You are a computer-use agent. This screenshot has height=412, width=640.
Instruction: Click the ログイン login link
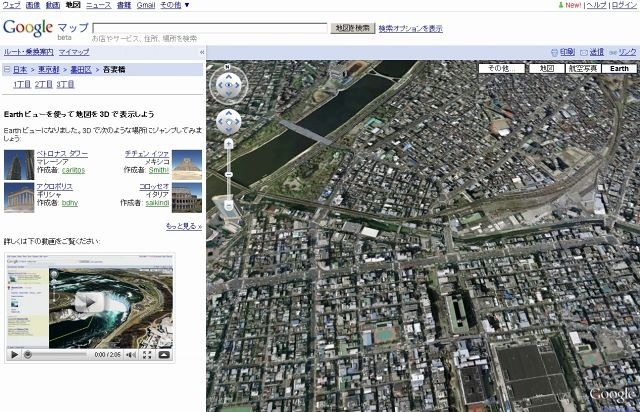coord(624,5)
